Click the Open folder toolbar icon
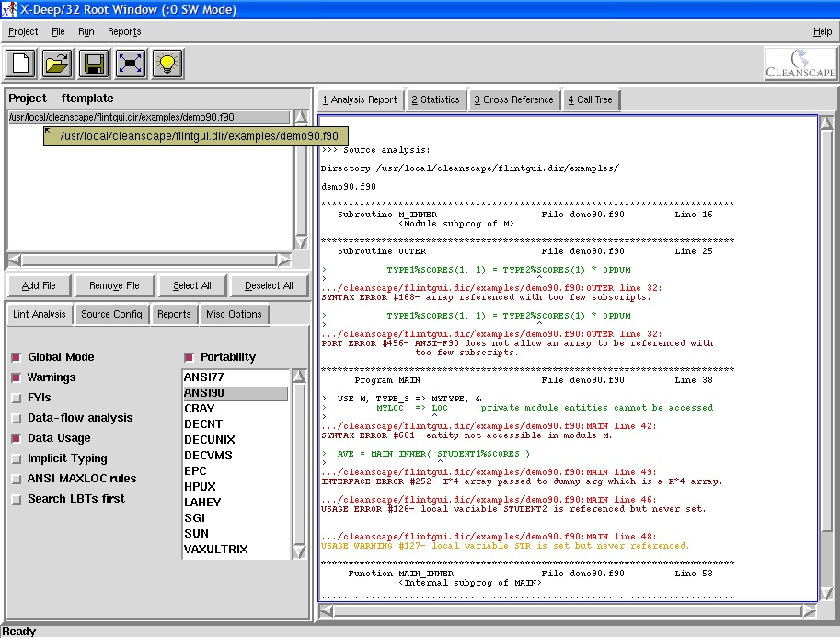Viewport: 840px width, 638px height. [57, 64]
